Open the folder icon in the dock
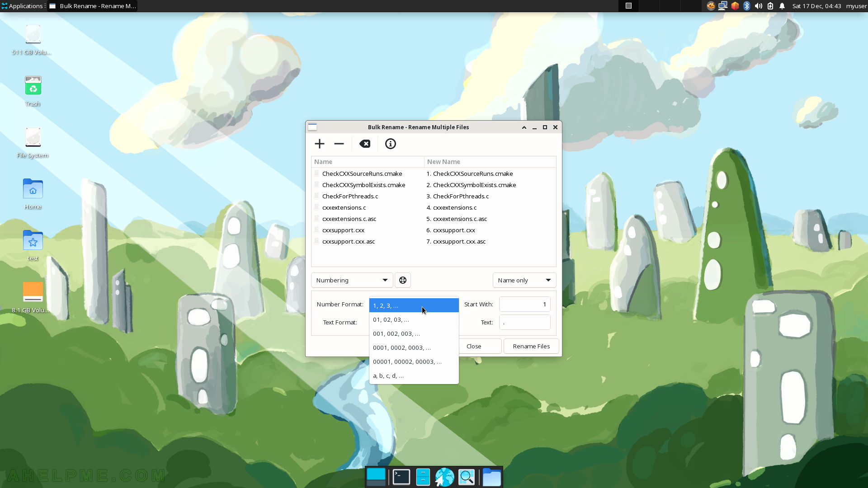This screenshot has height=488, width=868. [x=491, y=477]
